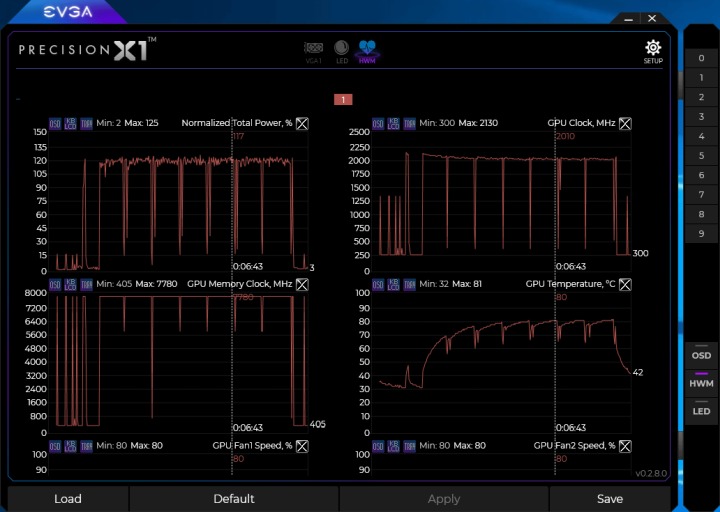Image resolution: width=720 pixels, height=512 pixels.
Task: Open the Setup gear settings
Action: tap(653, 52)
